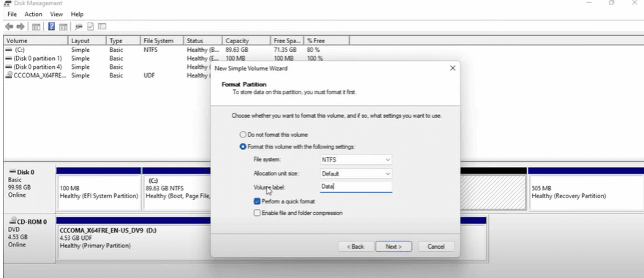The width and height of the screenshot is (644, 278).
Task: Click 'Basic' in the (C:) row
Action: (x=116, y=50)
